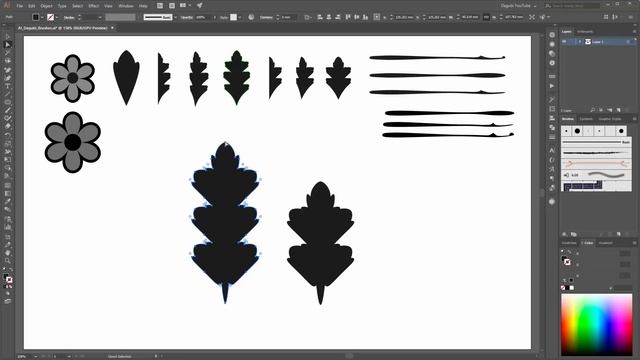Select the Gradient tool
This screenshot has height=360, width=640.
8,193
